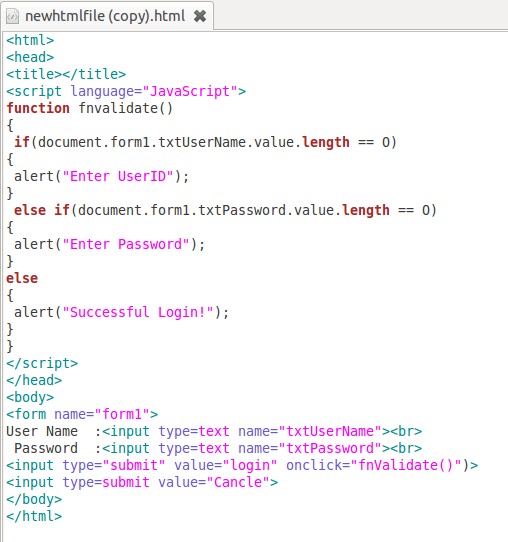Click the closing </script> tag line
Screen dimensions: 508x542
[42, 364]
